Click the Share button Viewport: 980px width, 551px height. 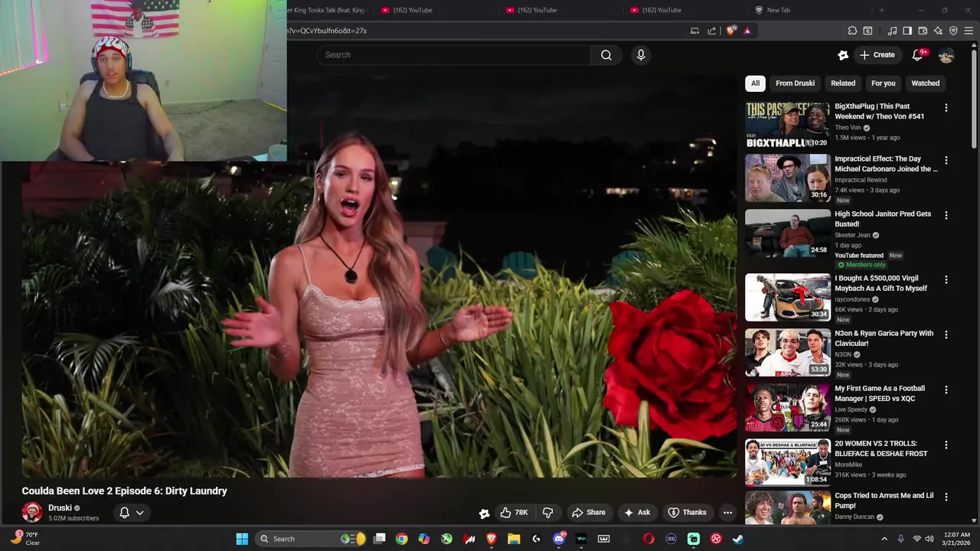click(588, 513)
